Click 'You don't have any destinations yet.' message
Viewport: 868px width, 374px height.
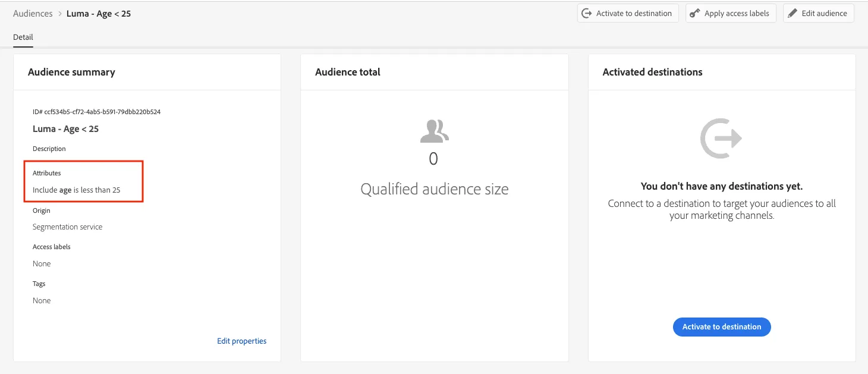[722, 187]
